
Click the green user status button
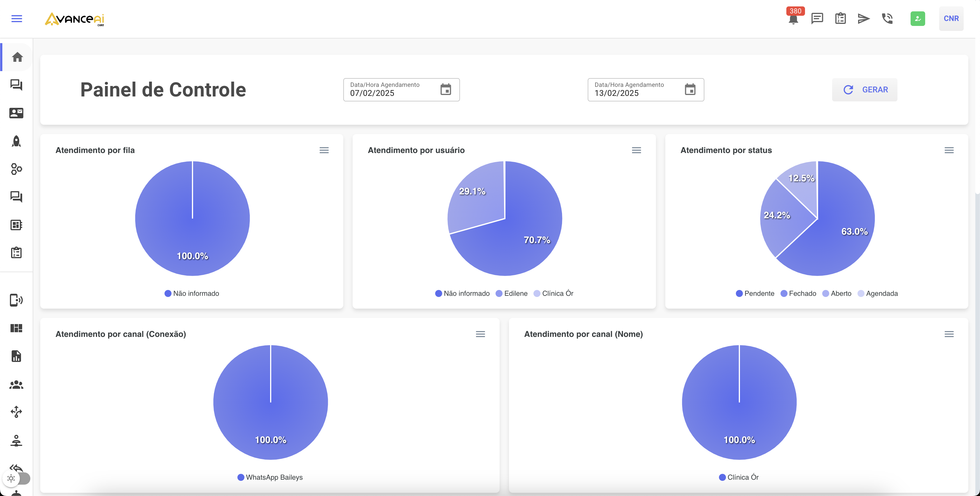click(x=918, y=18)
